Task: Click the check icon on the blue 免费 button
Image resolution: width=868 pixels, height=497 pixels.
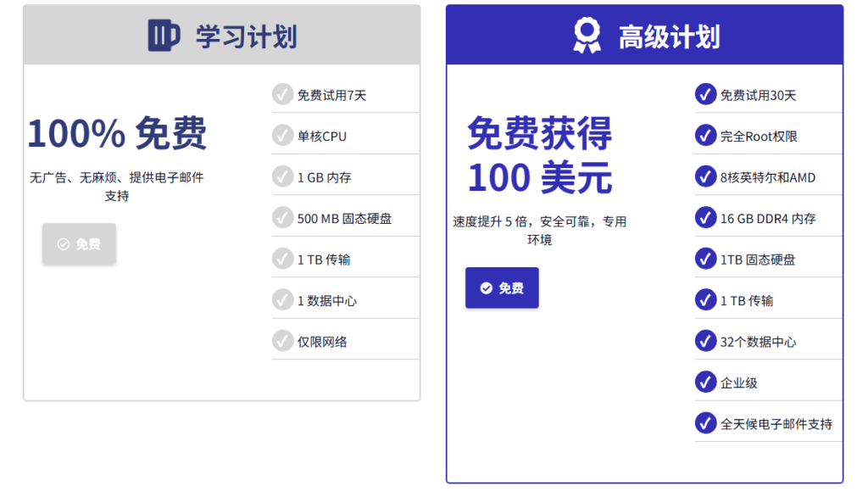Action: click(x=485, y=288)
